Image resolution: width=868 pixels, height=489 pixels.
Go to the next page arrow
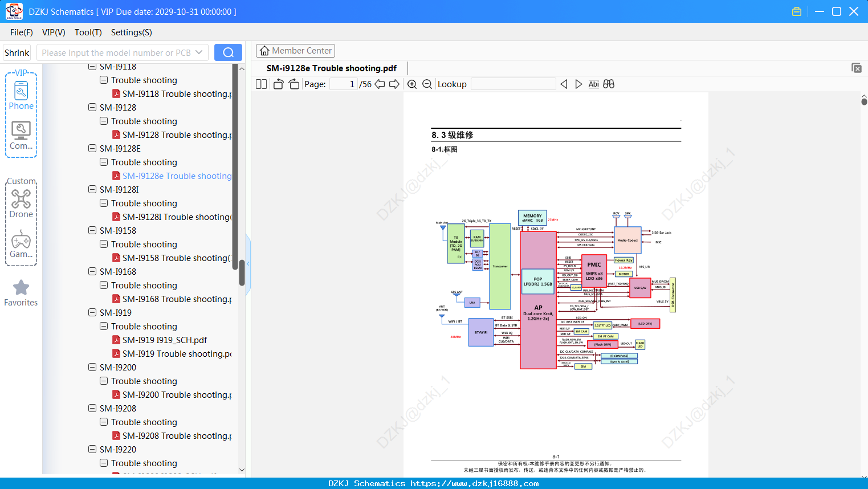pos(394,84)
